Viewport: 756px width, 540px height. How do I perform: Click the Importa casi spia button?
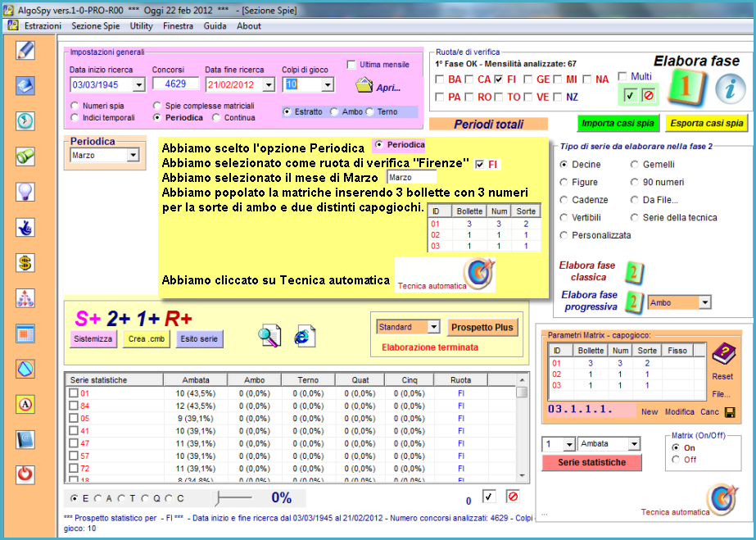tap(618, 124)
